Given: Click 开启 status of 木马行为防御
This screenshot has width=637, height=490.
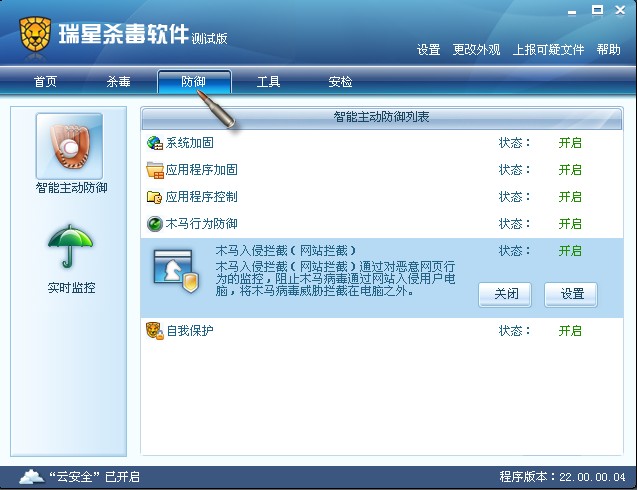Looking at the screenshot, I should tap(570, 224).
